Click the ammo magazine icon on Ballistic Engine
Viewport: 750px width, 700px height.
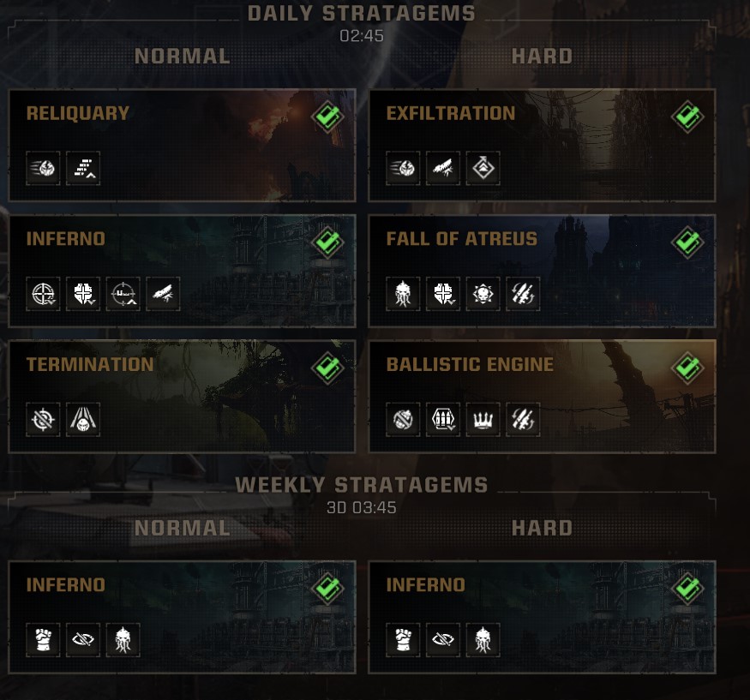click(443, 419)
